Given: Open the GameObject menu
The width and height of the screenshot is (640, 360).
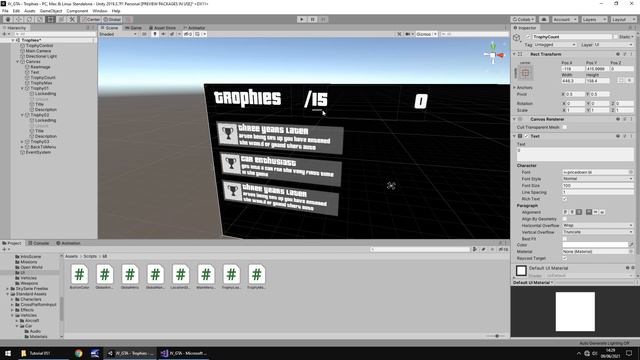Looking at the screenshot, I should click(51, 11).
